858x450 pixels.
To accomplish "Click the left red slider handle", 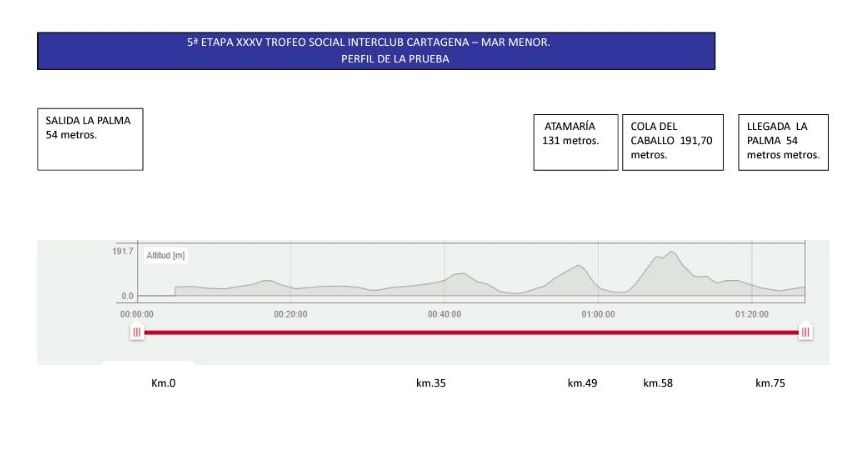I will tap(137, 332).
